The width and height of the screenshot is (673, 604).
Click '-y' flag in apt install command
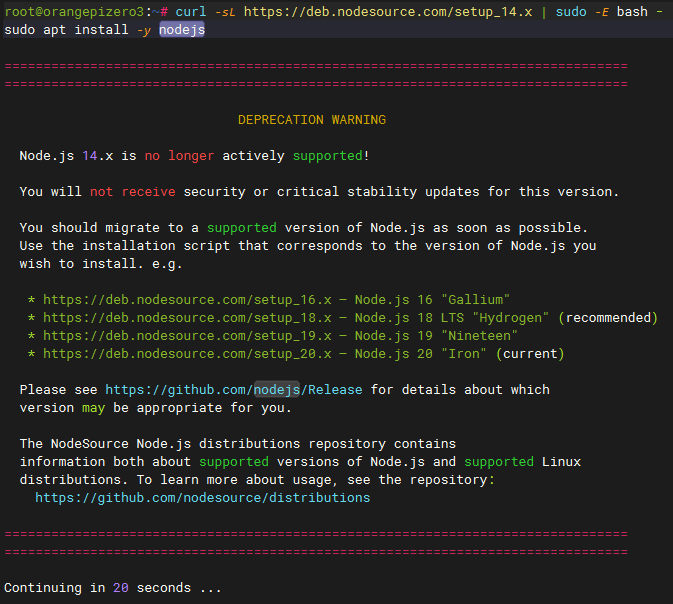point(144,30)
